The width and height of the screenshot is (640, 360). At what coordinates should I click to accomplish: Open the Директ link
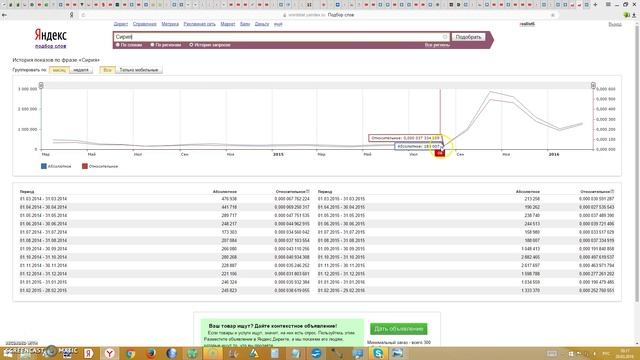point(121,24)
